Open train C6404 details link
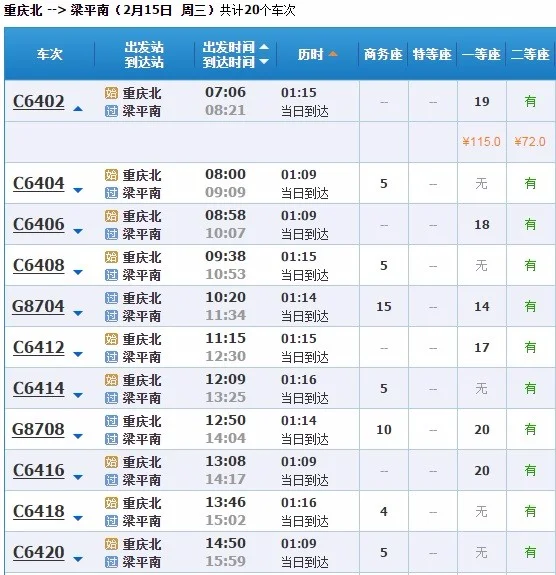 (39, 183)
